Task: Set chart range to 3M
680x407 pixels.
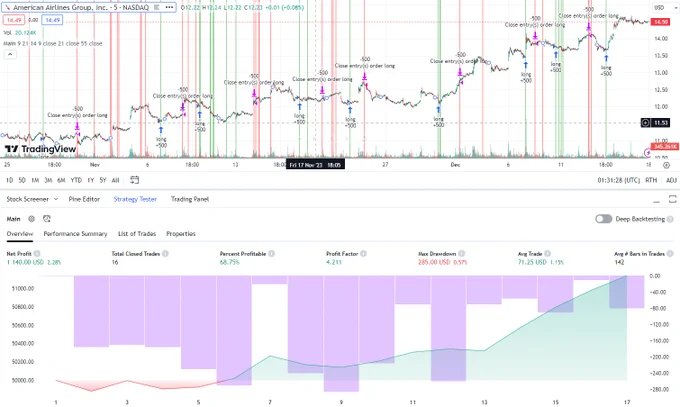Action: pos(48,180)
